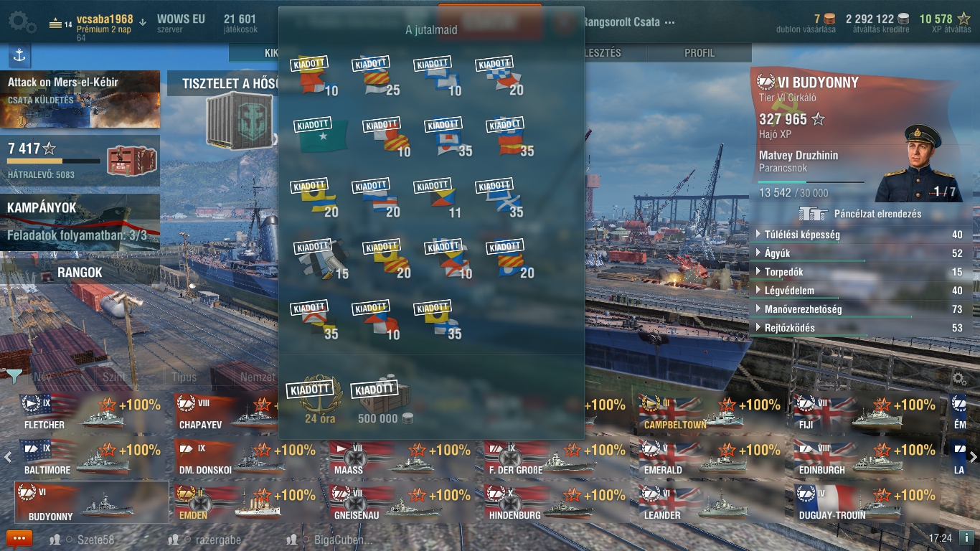Open the RANGOK button
Image resolution: width=980 pixels, height=551 pixels.
80,273
